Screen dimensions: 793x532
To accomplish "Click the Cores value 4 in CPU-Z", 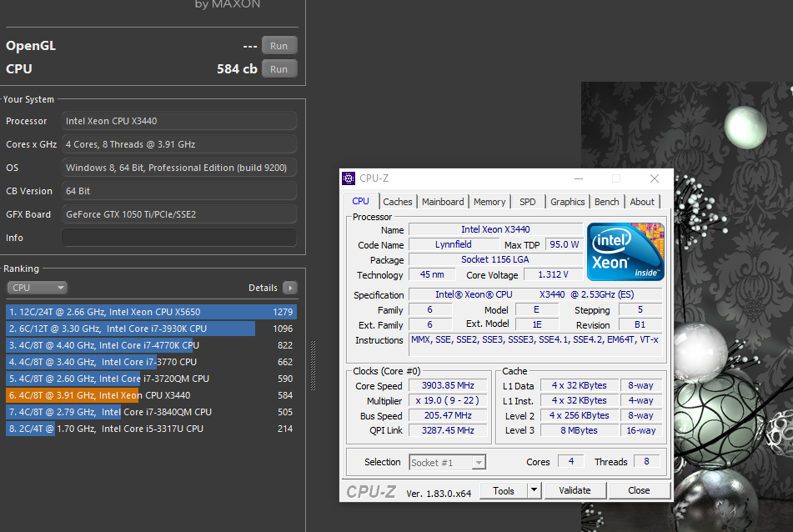I will pyautogui.click(x=571, y=462).
